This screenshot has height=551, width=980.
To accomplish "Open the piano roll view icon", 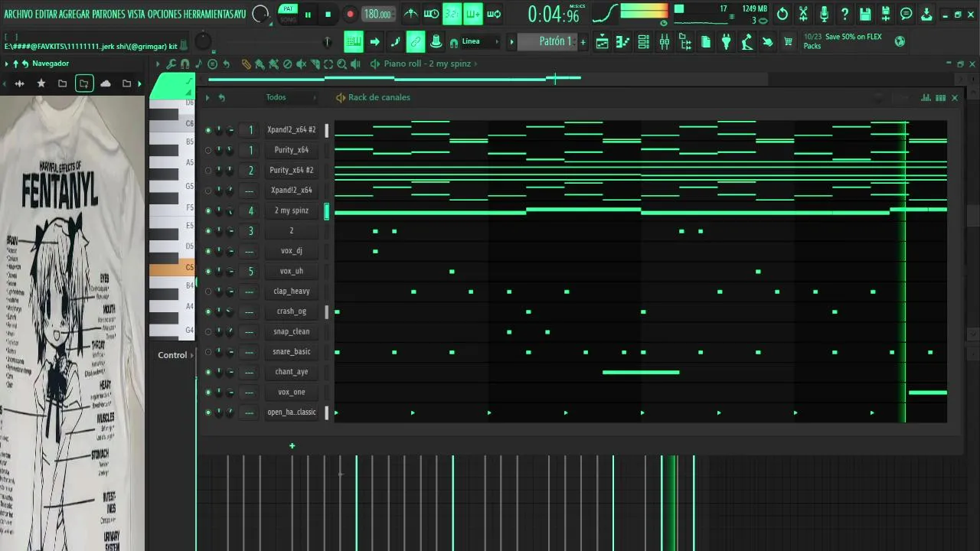I will pyautogui.click(x=623, y=42).
